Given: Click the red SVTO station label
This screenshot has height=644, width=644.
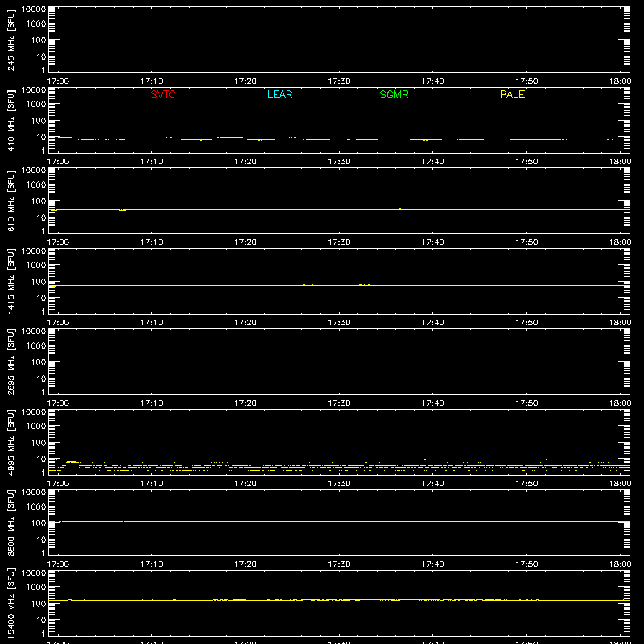Looking at the screenshot, I should (x=163, y=94).
